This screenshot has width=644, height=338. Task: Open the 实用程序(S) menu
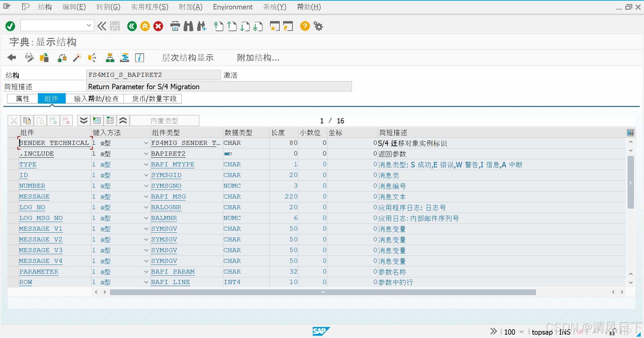coord(150,7)
